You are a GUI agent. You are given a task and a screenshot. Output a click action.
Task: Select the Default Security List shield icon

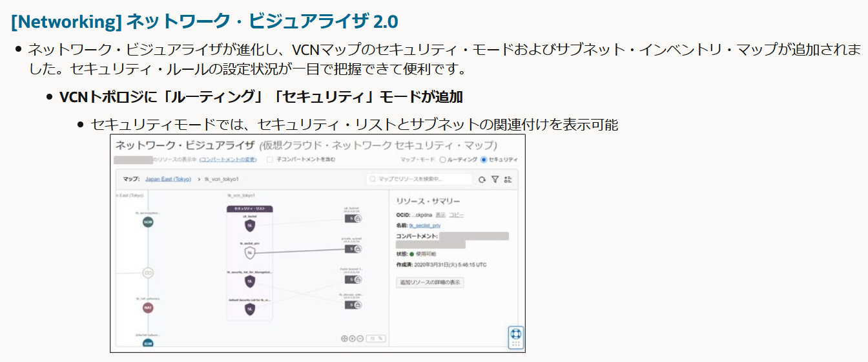pyautogui.click(x=249, y=309)
